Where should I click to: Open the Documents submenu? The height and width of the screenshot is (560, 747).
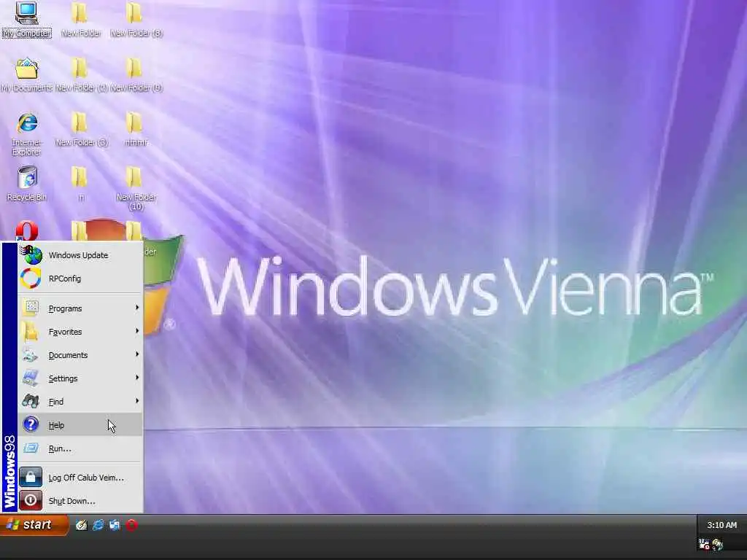(x=80, y=355)
